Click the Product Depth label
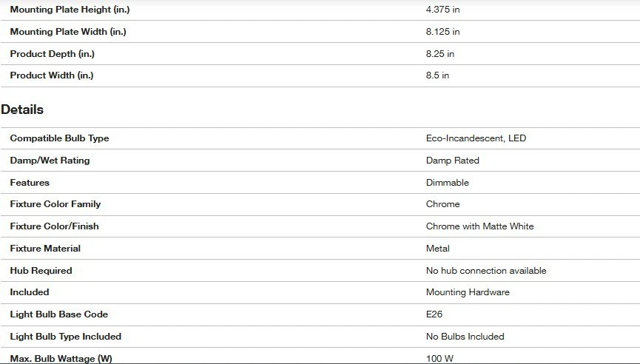The image size is (640, 364). point(52,54)
